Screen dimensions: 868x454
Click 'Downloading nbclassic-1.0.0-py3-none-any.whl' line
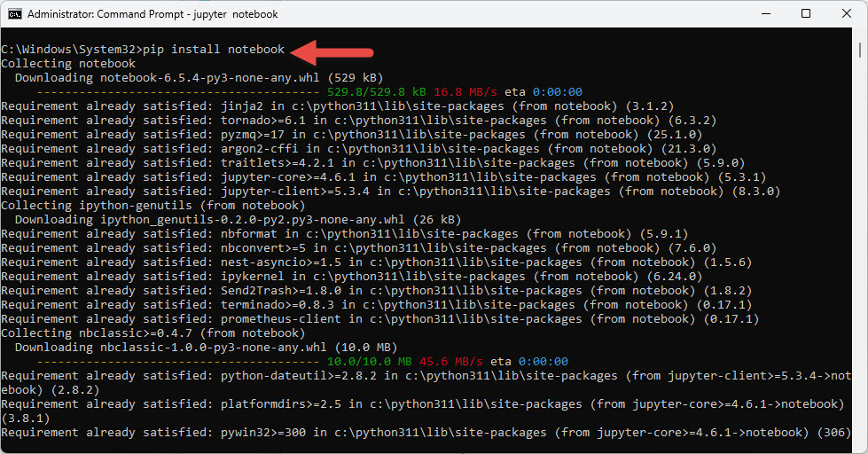point(206,347)
